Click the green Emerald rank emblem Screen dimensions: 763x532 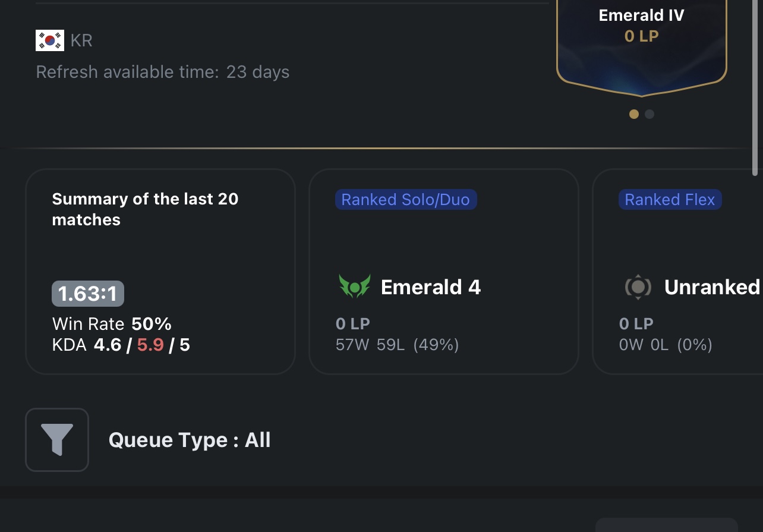[x=355, y=287]
